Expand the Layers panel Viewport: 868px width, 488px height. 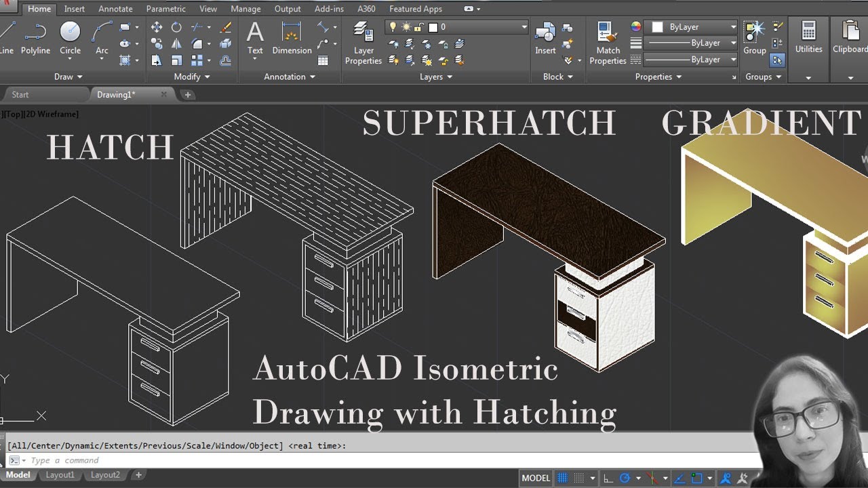click(x=436, y=77)
